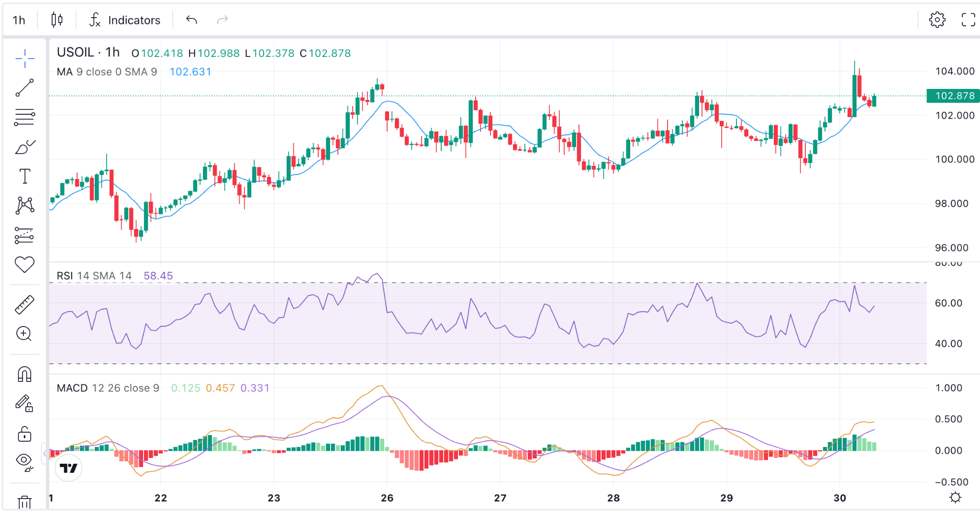Click the date label 28 on time axis
The width and height of the screenshot is (980, 512).
click(x=613, y=498)
